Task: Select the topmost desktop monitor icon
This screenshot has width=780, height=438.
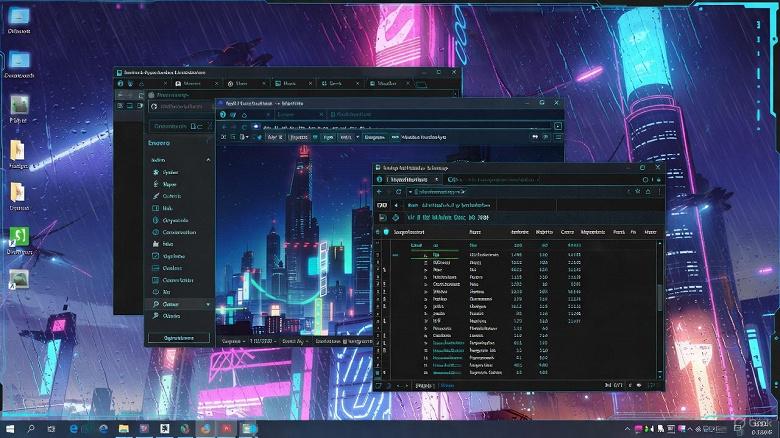Action: pos(19,16)
